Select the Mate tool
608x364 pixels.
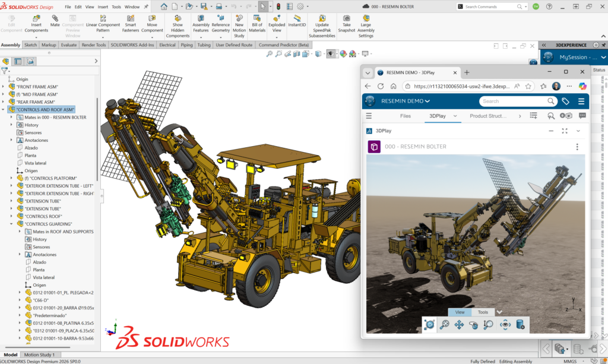(55, 21)
